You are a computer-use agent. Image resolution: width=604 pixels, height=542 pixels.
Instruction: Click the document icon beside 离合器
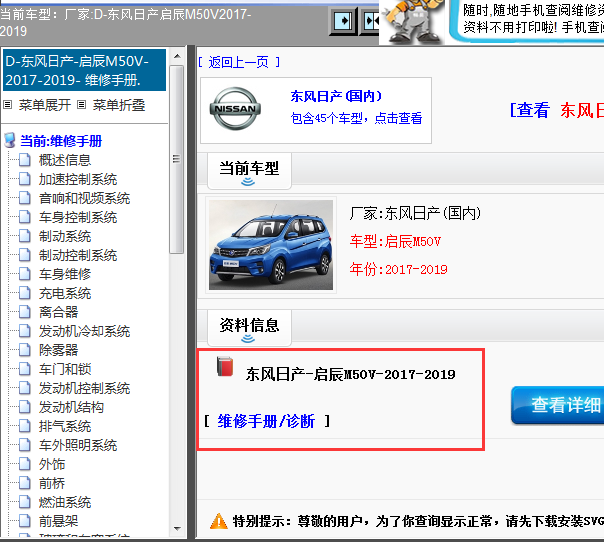tap(25, 312)
